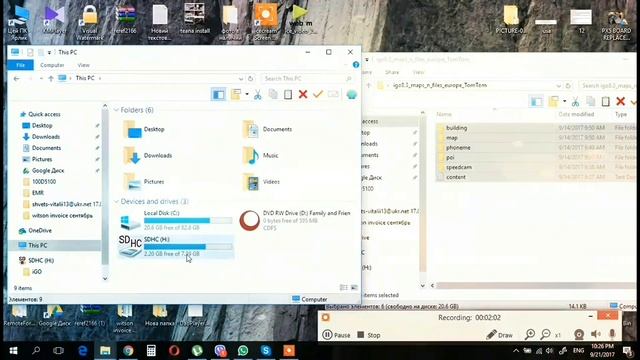Click the Paste clipboard icon in This PC toolbar
The image size is (640, 360).
[x=288, y=95]
